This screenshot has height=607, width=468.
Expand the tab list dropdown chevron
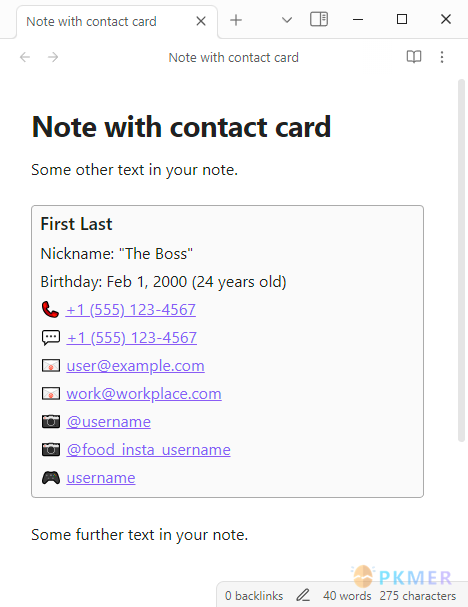click(x=287, y=20)
